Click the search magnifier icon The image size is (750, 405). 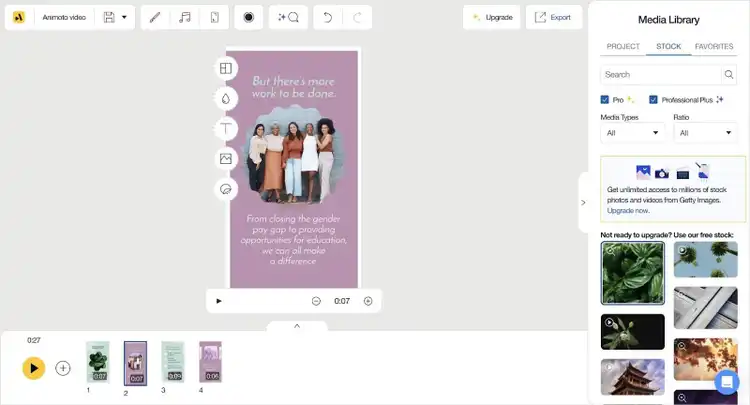pyautogui.click(x=729, y=75)
